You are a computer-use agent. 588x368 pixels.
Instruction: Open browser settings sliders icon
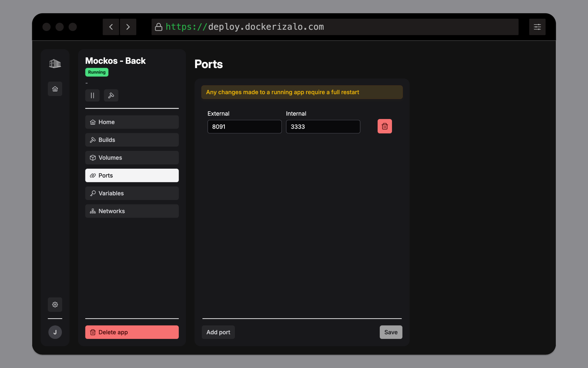click(537, 27)
